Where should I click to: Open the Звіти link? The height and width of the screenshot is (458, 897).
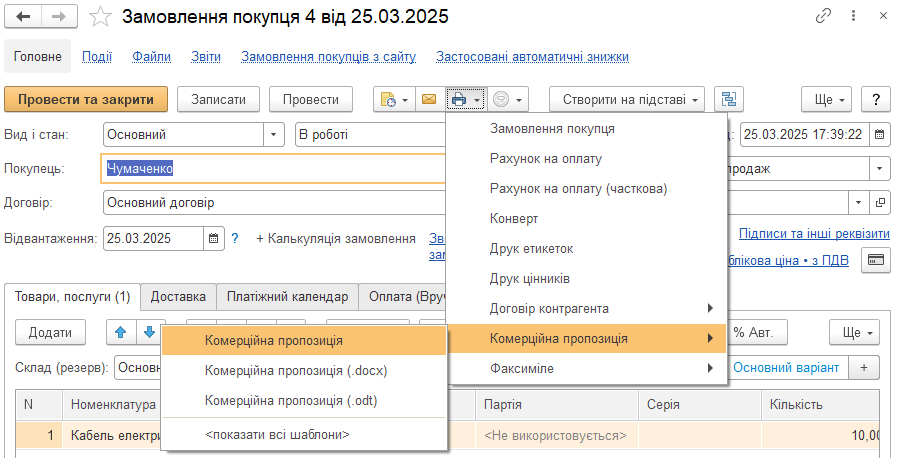point(206,57)
